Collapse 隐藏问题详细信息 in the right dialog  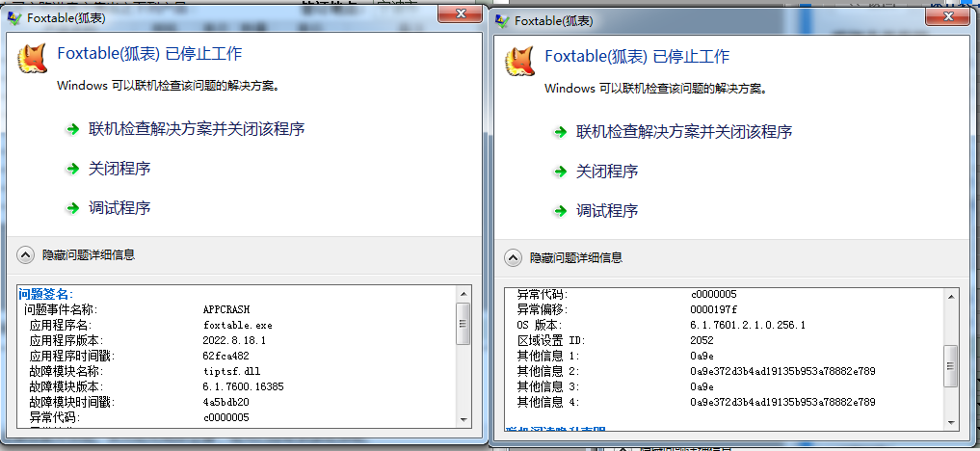(563, 257)
